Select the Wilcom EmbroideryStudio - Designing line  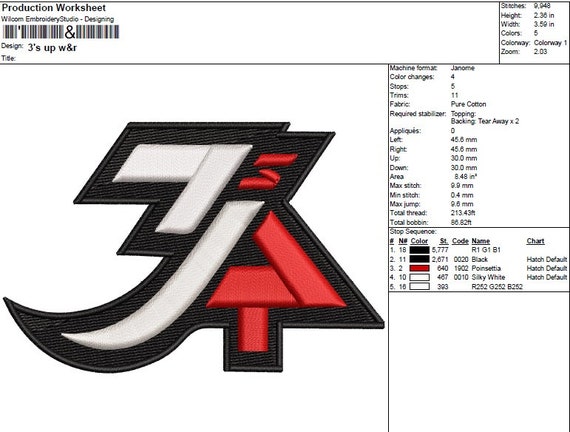point(57,19)
